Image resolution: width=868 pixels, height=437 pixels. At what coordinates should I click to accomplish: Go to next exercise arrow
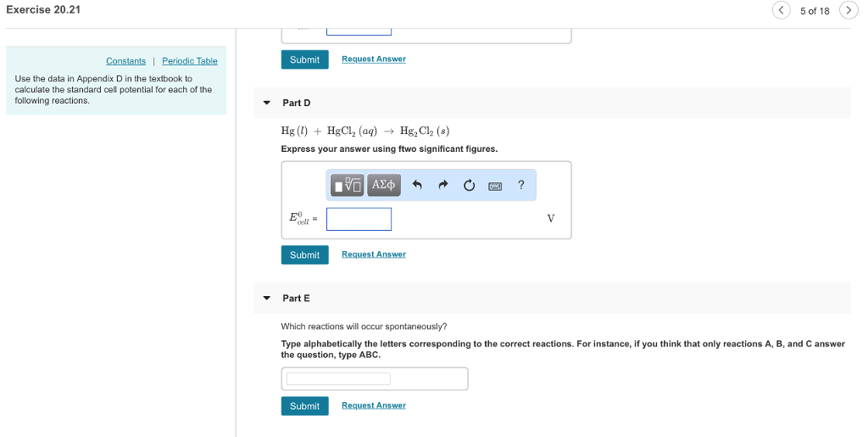click(x=848, y=10)
